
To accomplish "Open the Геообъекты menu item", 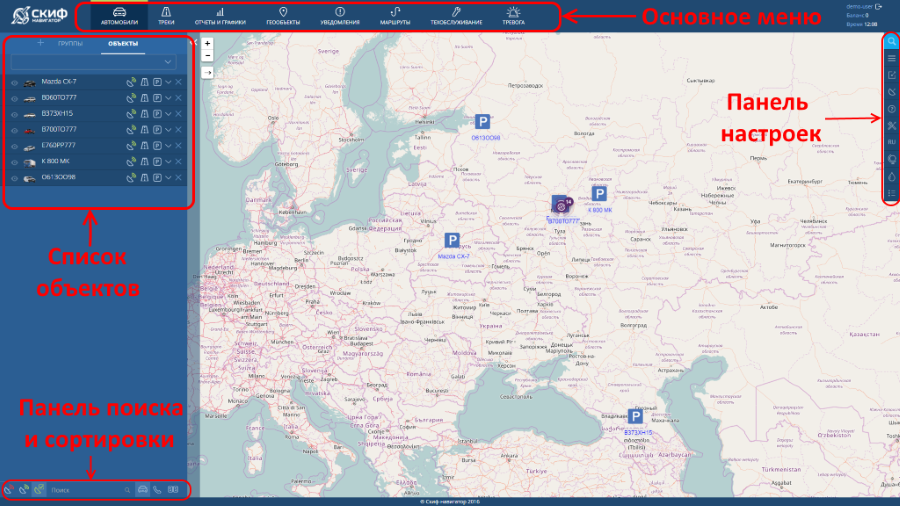I will pyautogui.click(x=283, y=16).
